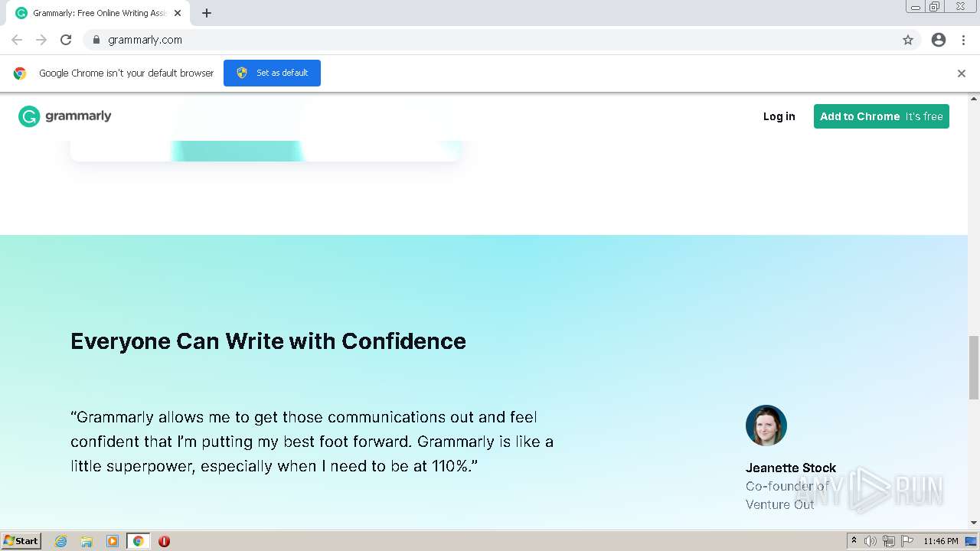Click the Grammarly logo in the header
This screenshot has width=980, height=551.
tap(65, 116)
